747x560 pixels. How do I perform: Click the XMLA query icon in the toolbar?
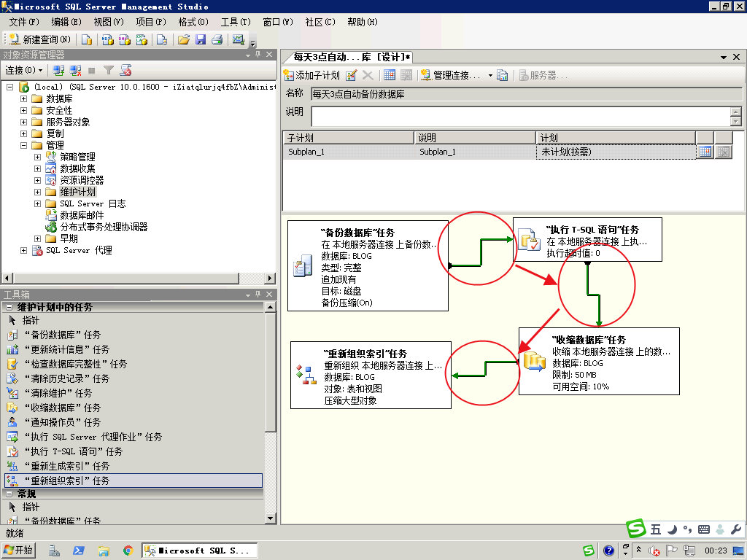pos(142,39)
